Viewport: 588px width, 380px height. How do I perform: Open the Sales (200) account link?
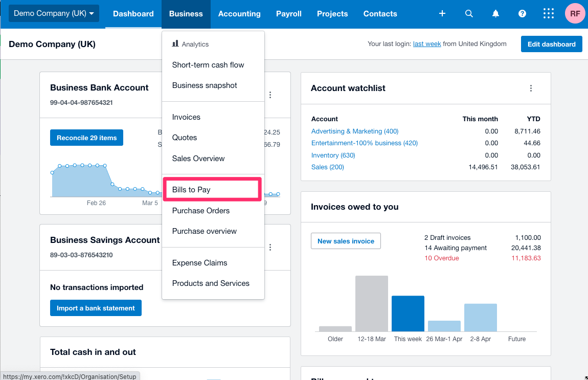[327, 167]
